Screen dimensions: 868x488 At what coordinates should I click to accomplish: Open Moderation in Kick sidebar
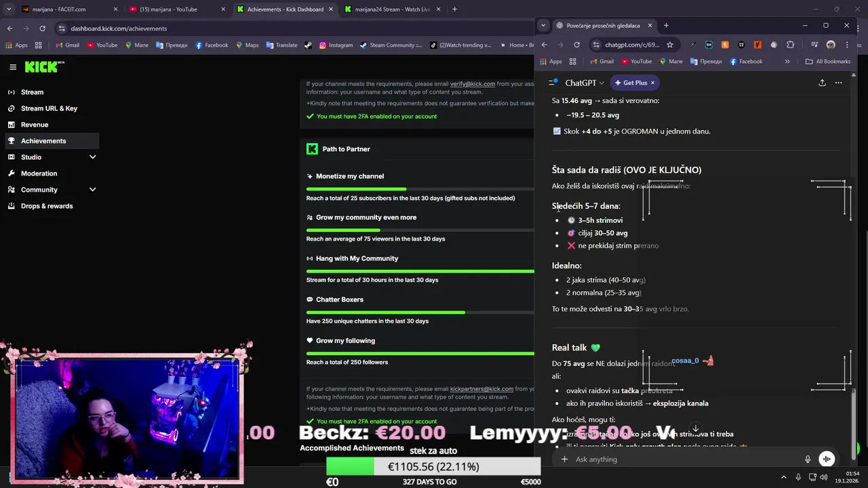(39, 174)
